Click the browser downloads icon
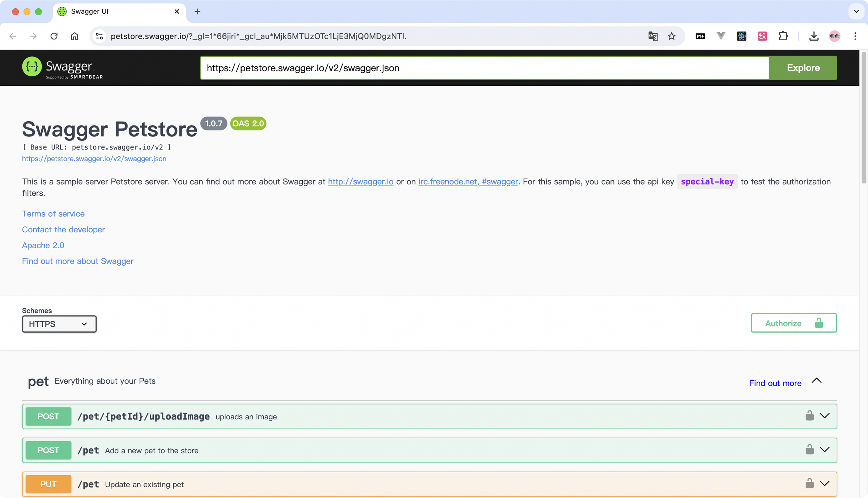The image size is (868, 498). [814, 36]
